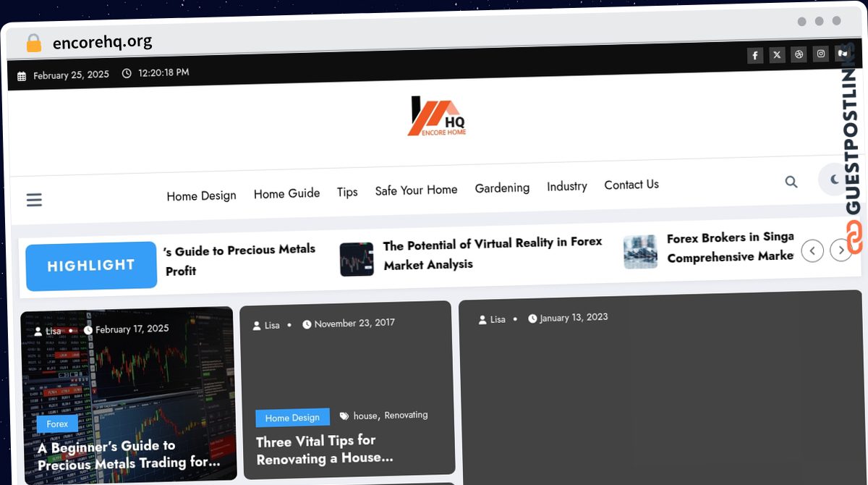Viewport: 868px width, 485px height.
Task: Open the Facebook social icon
Action: 755,55
